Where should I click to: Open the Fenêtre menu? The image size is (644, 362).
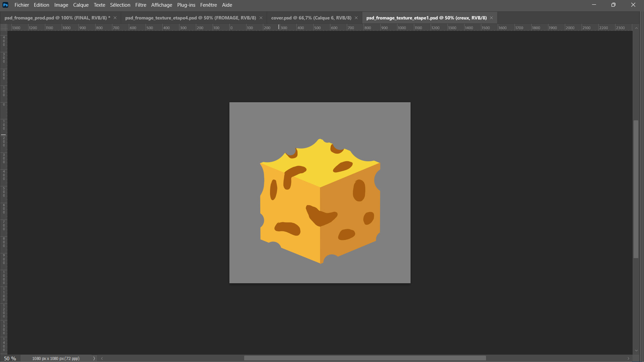tap(208, 5)
